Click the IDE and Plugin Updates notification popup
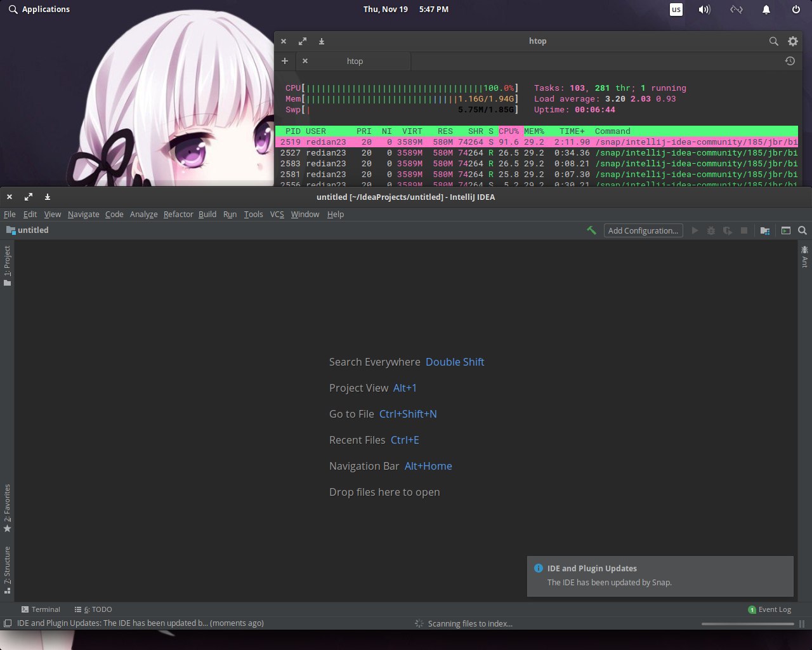 pyautogui.click(x=660, y=576)
